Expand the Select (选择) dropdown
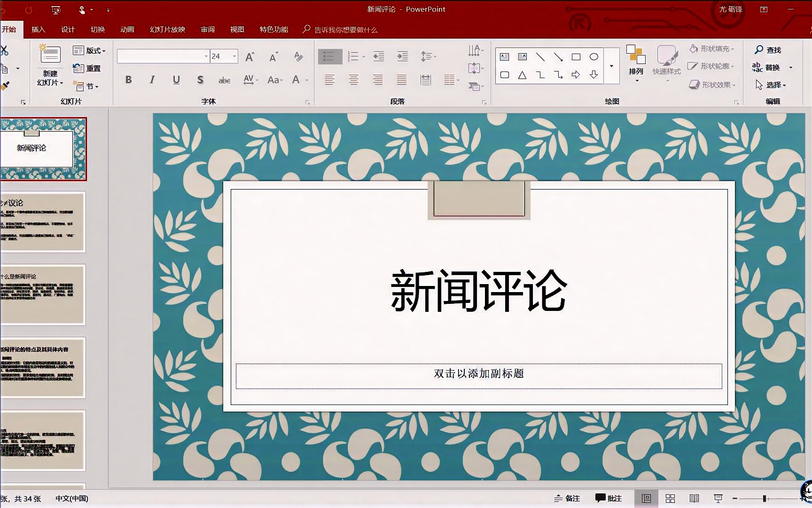 [771, 85]
